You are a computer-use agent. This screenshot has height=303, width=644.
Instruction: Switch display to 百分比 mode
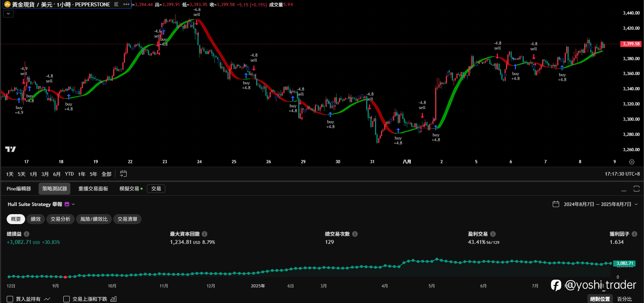(625, 299)
